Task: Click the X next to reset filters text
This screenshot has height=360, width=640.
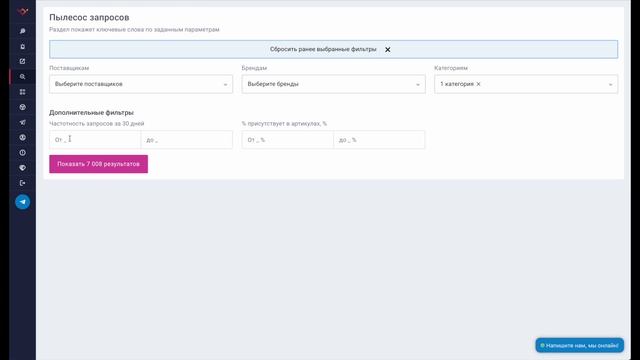Action: click(x=387, y=49)
